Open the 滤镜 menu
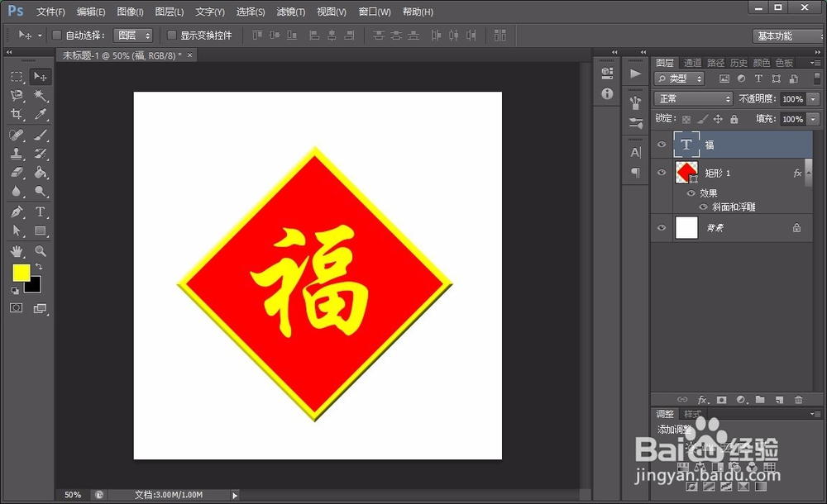 pyautogui.click(x=289, y=12)
